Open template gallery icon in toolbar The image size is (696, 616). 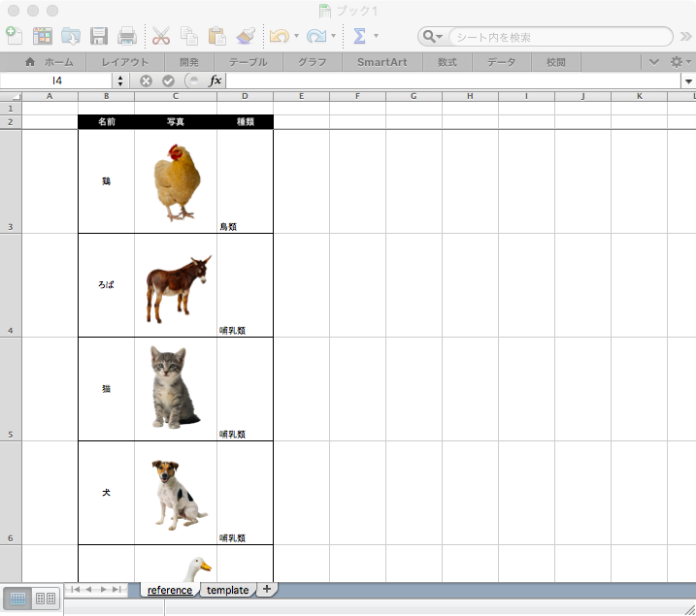click(x=43, y=36)
